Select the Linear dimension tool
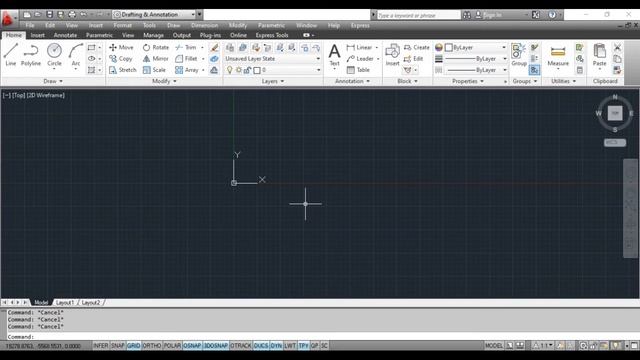Viewport: 640px width, 360px height. pyautogui.click(x=359, y=47)
